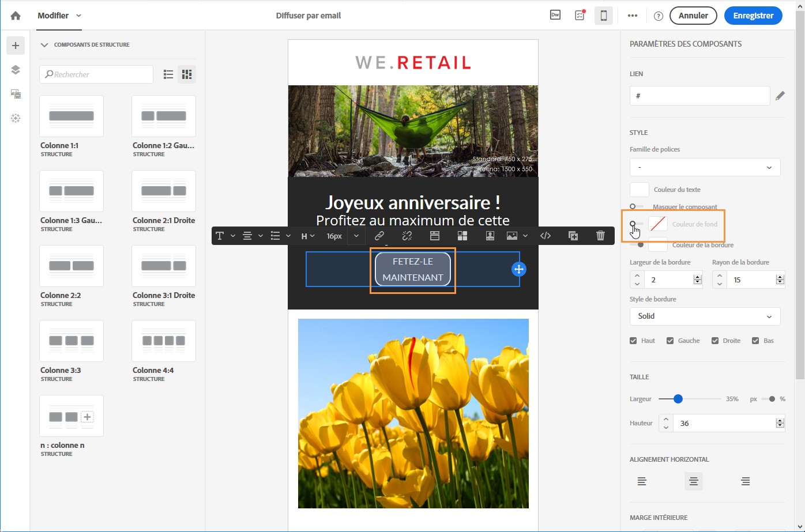Open the Couleur du texte swatch

tap(640, 190)
